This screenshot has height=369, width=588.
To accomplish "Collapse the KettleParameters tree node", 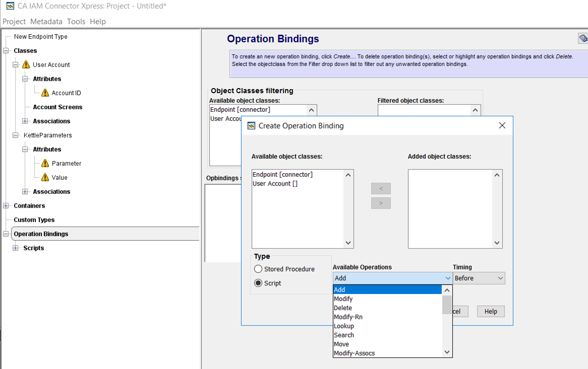I will 16,135.
